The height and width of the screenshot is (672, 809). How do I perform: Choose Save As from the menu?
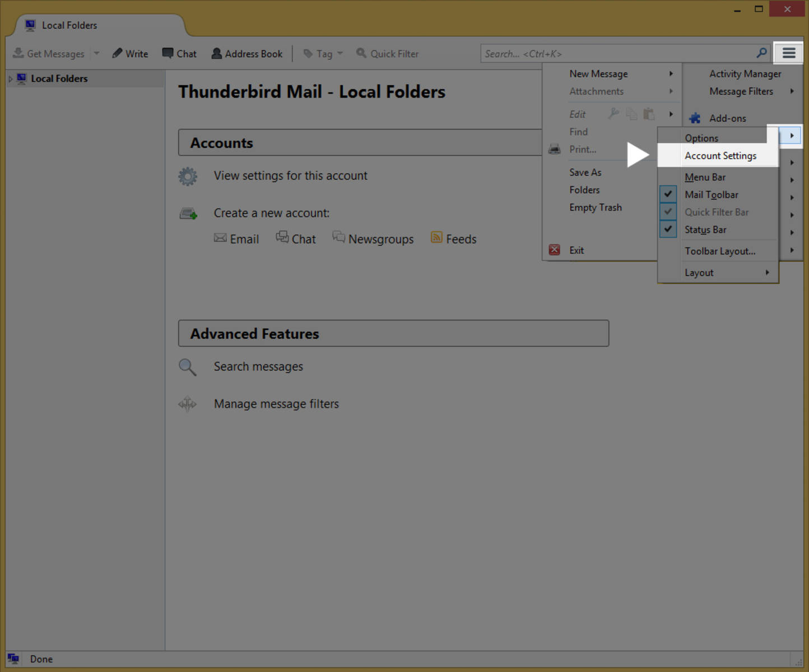585,172
